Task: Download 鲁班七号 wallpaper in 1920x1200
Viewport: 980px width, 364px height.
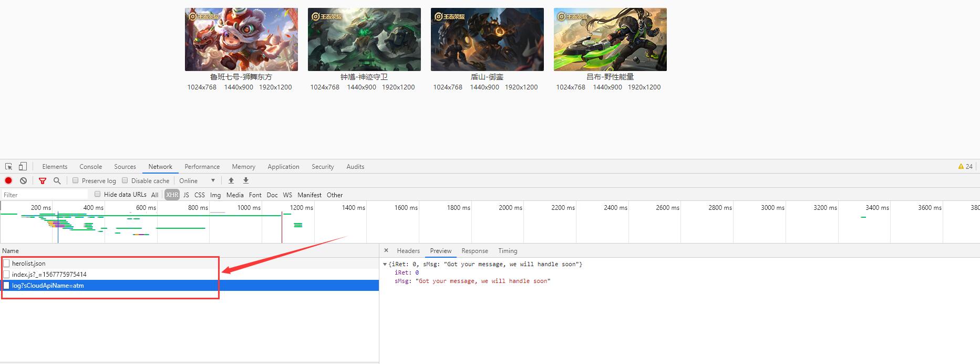Action: (275, 87)
